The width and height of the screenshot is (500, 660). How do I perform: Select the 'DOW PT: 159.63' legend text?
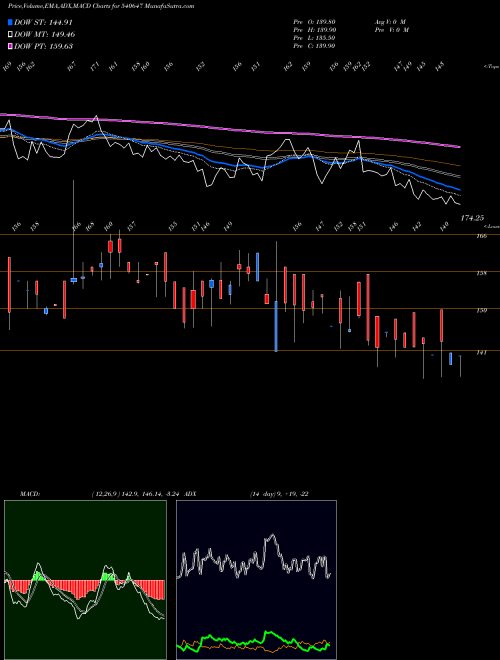(x=43, y=46)
